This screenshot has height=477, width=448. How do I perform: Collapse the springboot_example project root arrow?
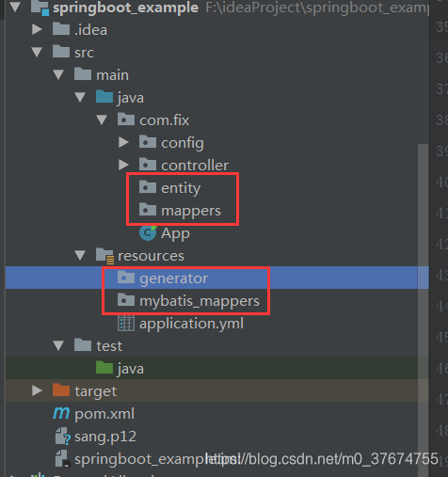pos(15,7)
